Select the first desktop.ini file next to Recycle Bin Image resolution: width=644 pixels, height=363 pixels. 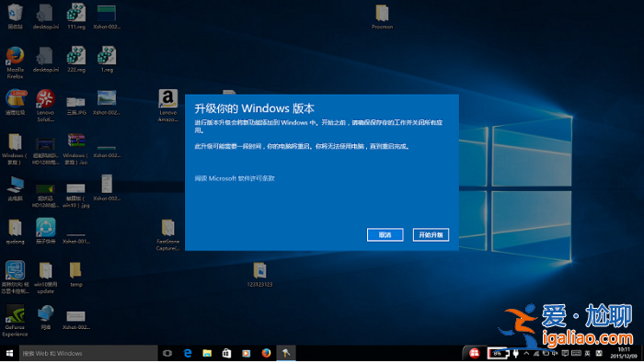46,17
